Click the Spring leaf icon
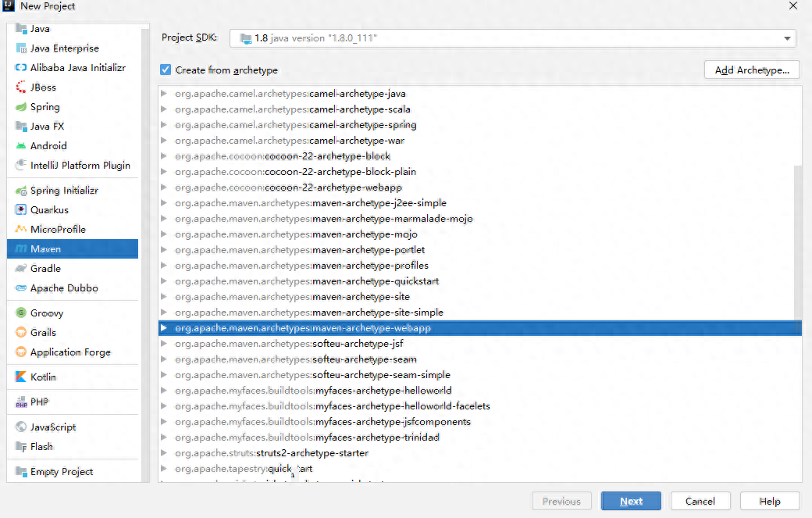 [x=21, y=107]
